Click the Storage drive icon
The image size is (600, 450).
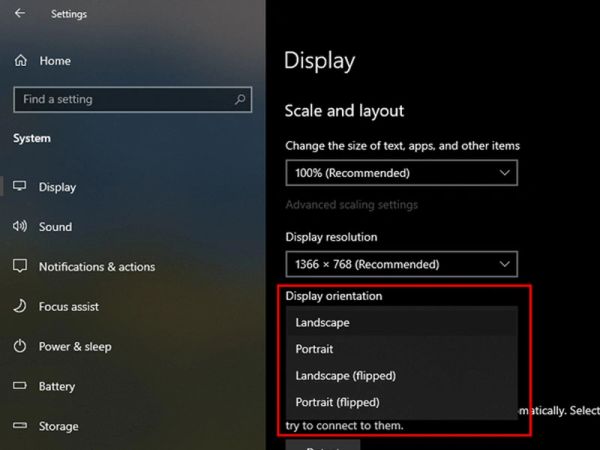[20, 426]
